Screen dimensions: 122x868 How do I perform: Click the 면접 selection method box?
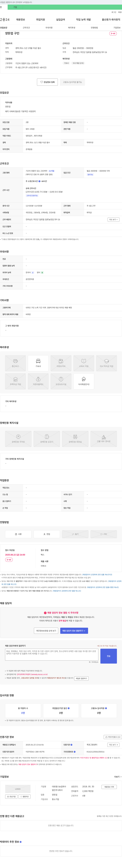pyautogui.click(x=47, y=534)
